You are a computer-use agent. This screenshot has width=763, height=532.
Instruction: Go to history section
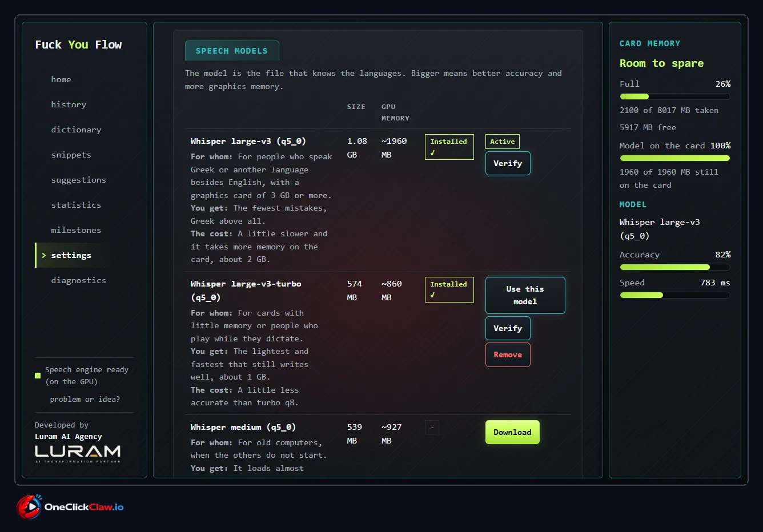tap(69, 104)
